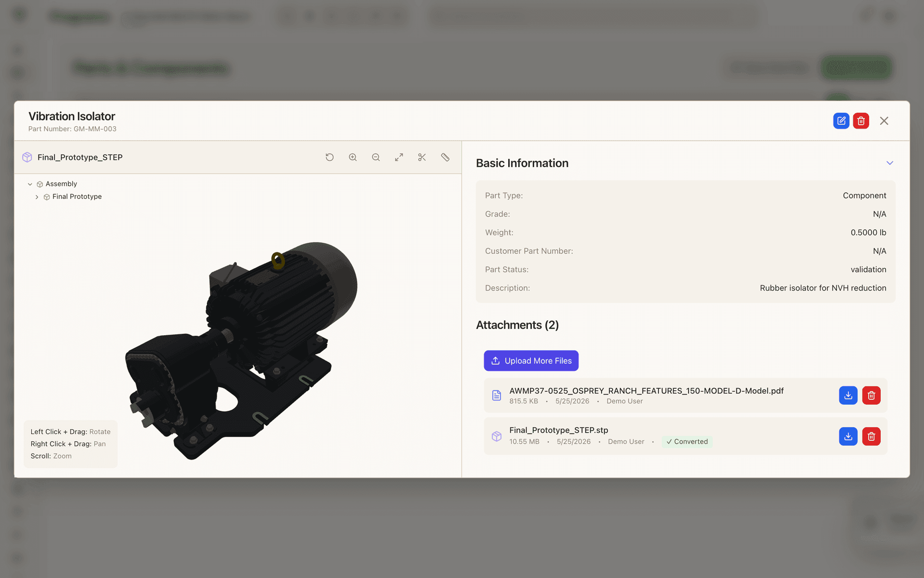Click the Right Click + Drag: Pan hint
The width and height of the screenshot is (924, 578).
pos(68,444)
